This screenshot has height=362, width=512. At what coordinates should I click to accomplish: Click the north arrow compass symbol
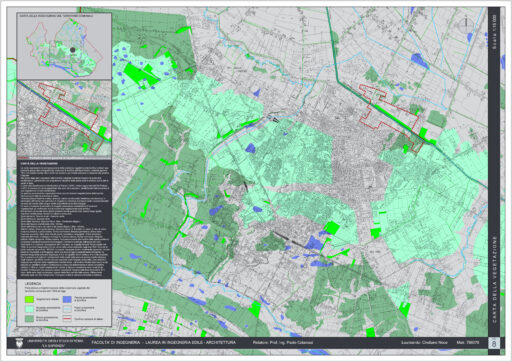click(x=466, y=23)
